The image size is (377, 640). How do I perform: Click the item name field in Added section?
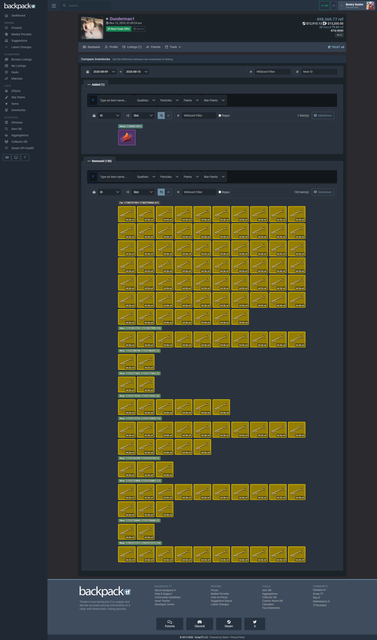click(x=116, y=100)
